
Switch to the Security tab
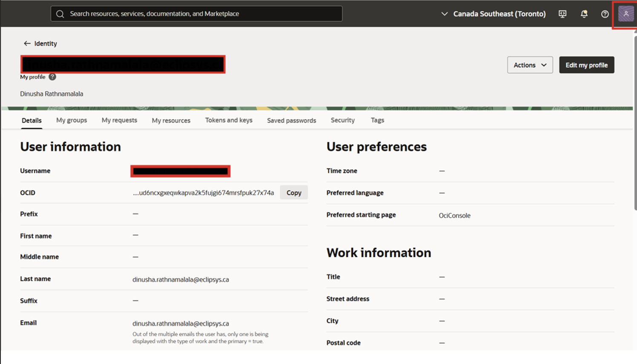coord(342,120)
